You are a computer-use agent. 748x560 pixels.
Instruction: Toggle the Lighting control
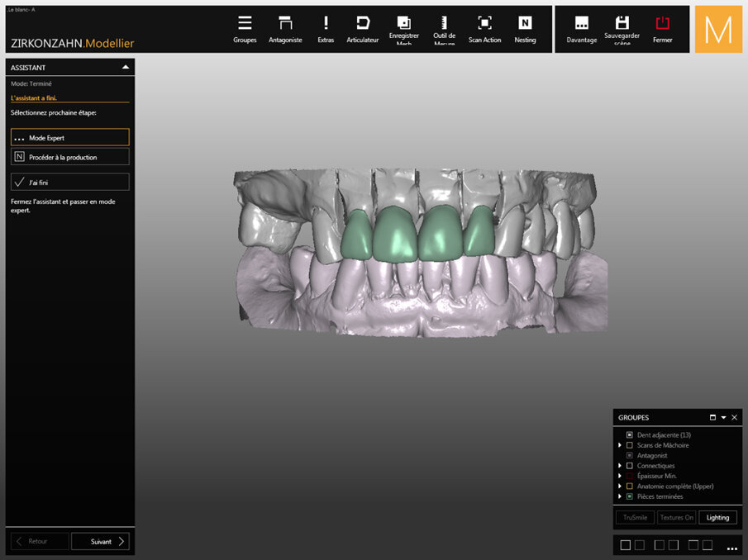tap(717, 517)
